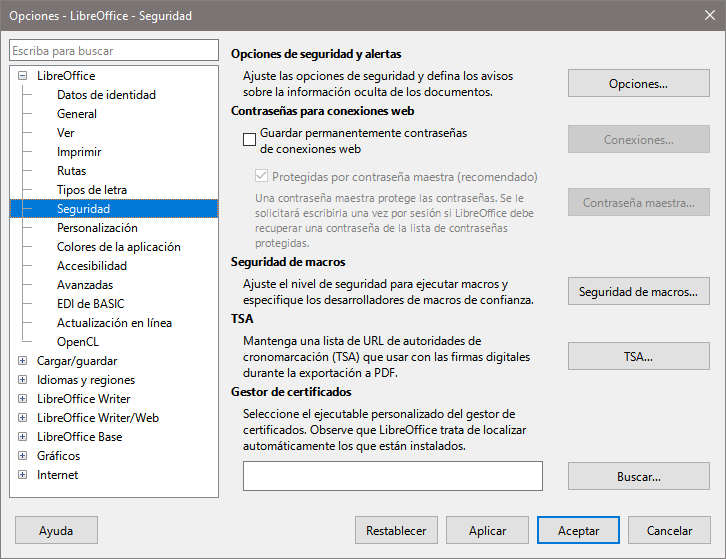Open EDI de BASIC settings

(x=90, y=304)
